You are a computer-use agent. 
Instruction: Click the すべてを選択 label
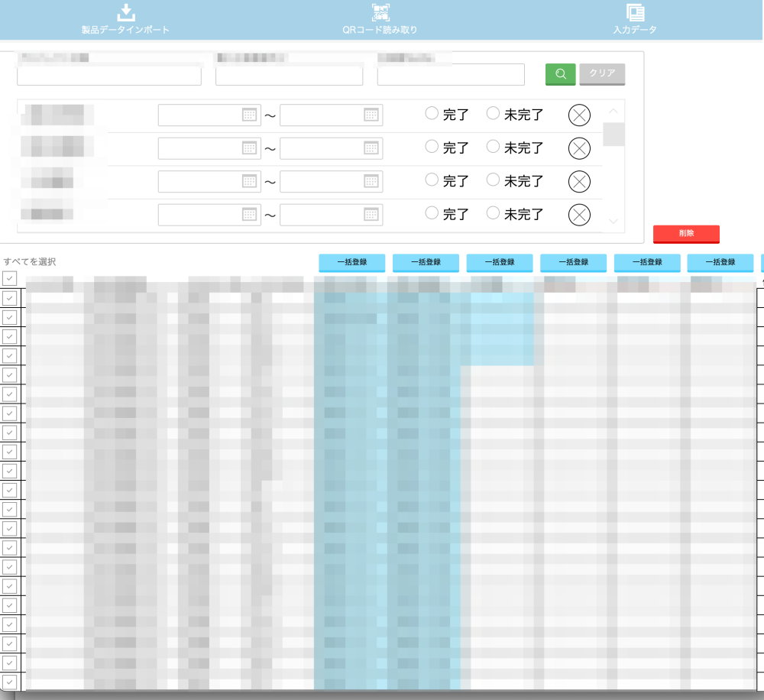(x=30, y=262)
